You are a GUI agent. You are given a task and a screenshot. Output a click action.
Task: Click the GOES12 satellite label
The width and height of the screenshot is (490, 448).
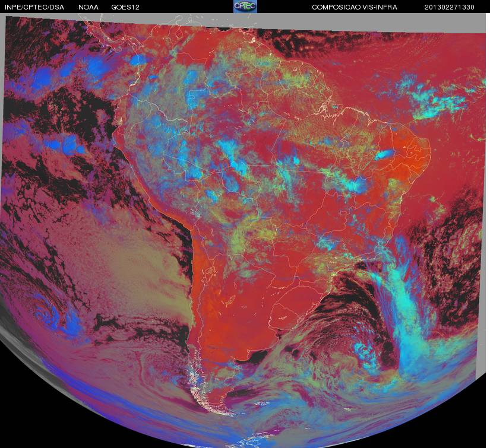point(125,7)
